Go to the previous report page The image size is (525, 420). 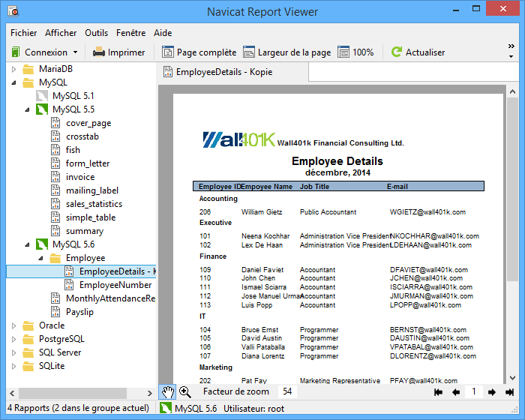click(x=456, y=391)
